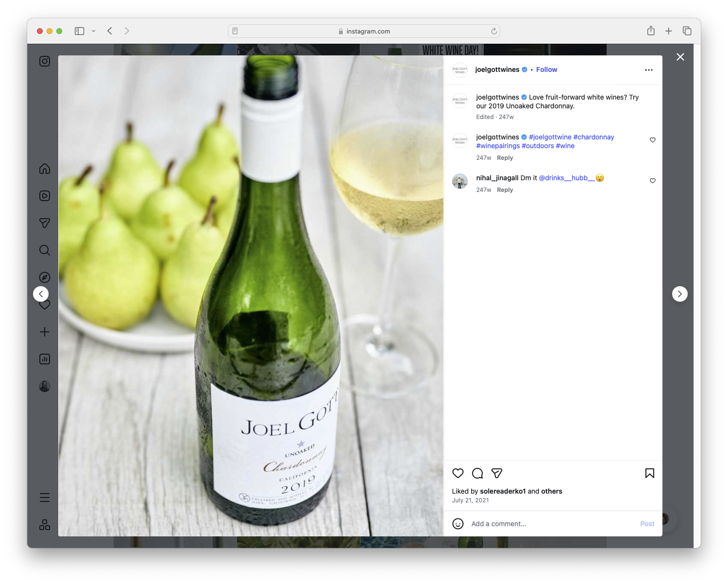The width and height of the screenshot is (728, 584).
Task: Show Safari tab overview
Action: point(687,31)
